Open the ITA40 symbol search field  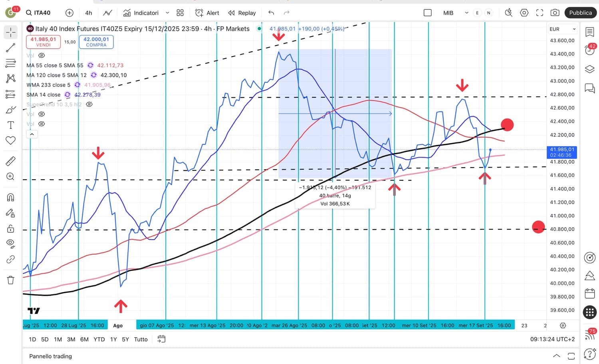39,13
